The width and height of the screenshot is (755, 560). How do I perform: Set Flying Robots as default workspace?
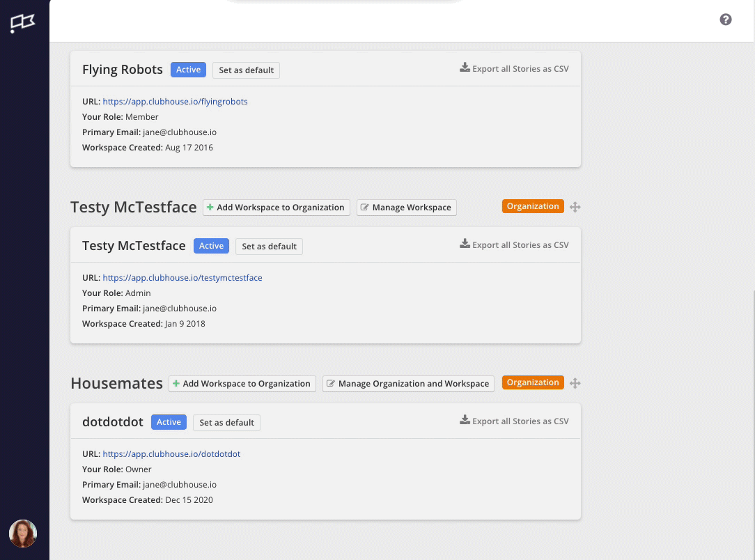click(246, 70)
